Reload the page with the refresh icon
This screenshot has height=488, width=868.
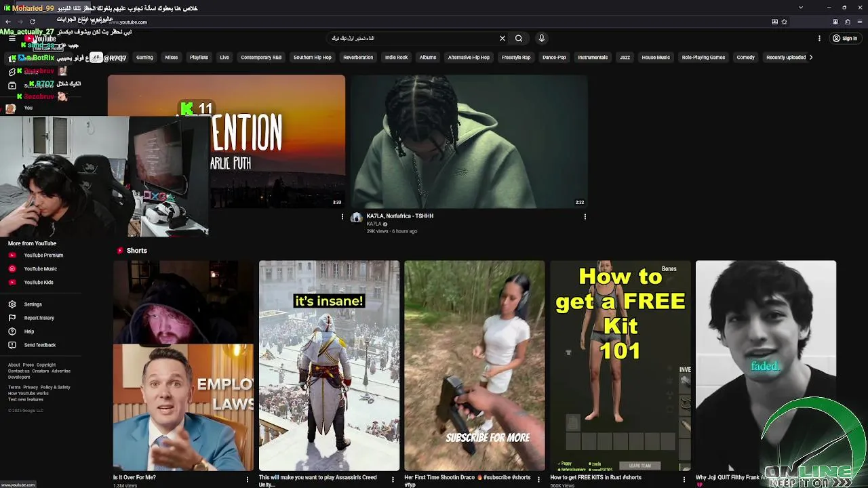coord(32,22)
